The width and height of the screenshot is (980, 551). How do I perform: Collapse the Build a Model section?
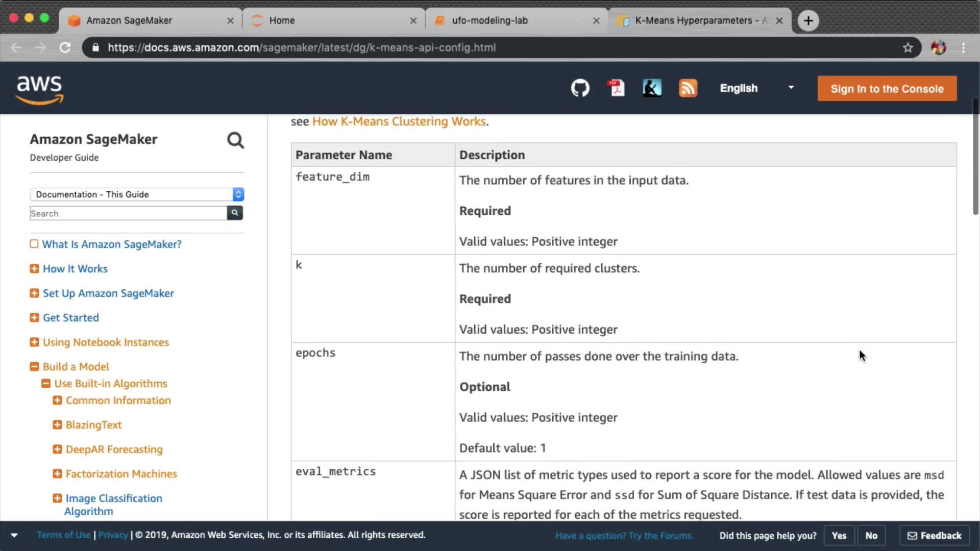click(34, 366)
